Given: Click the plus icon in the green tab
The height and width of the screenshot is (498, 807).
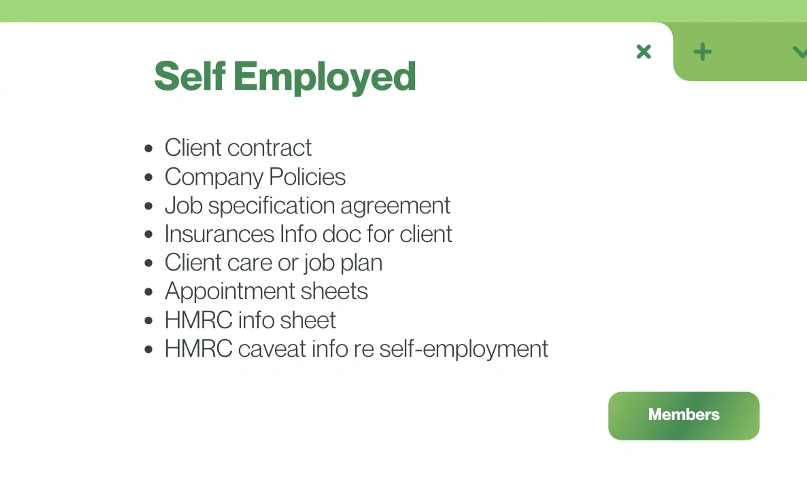Looking at the screenshot, I should tap(703, 51).
